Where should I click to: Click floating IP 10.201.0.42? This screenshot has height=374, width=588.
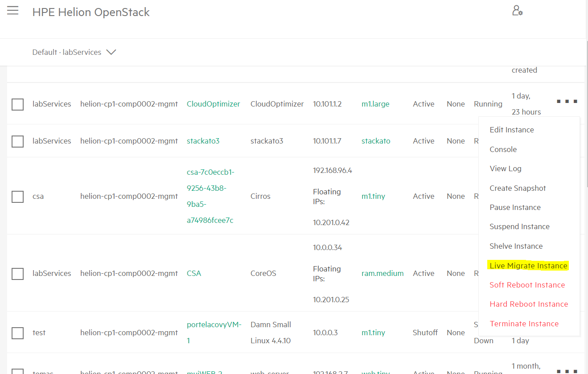coord(331,222)
